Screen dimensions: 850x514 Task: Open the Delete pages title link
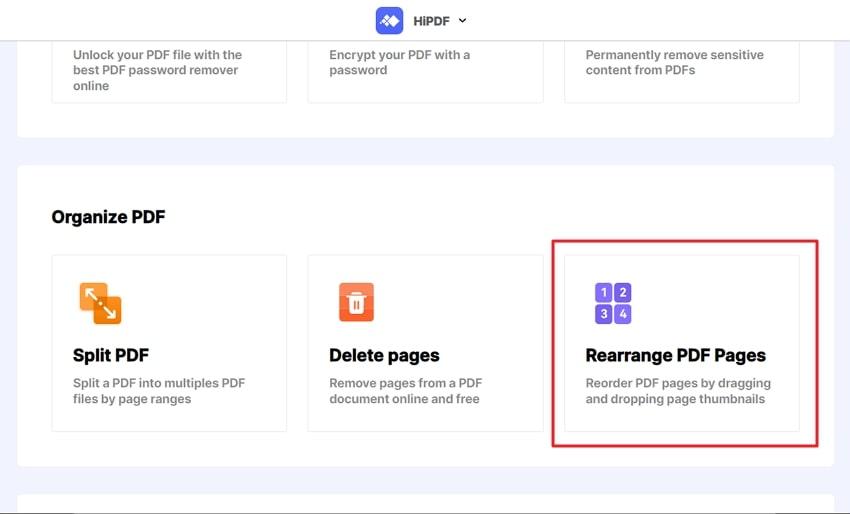[384, 355]
